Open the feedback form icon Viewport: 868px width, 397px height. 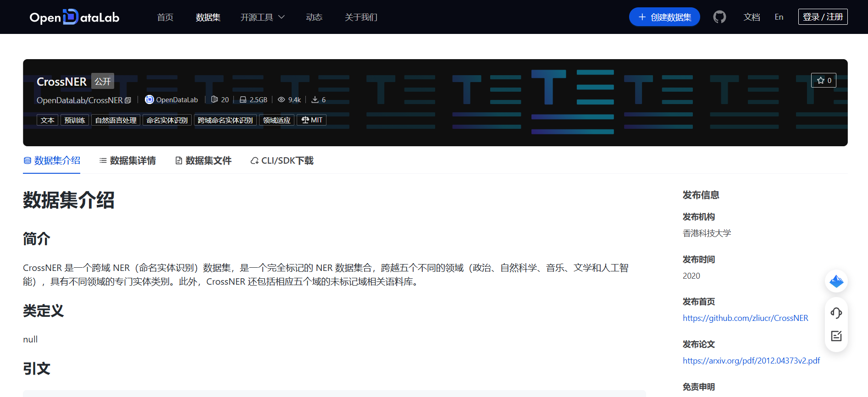click(836, 336)
